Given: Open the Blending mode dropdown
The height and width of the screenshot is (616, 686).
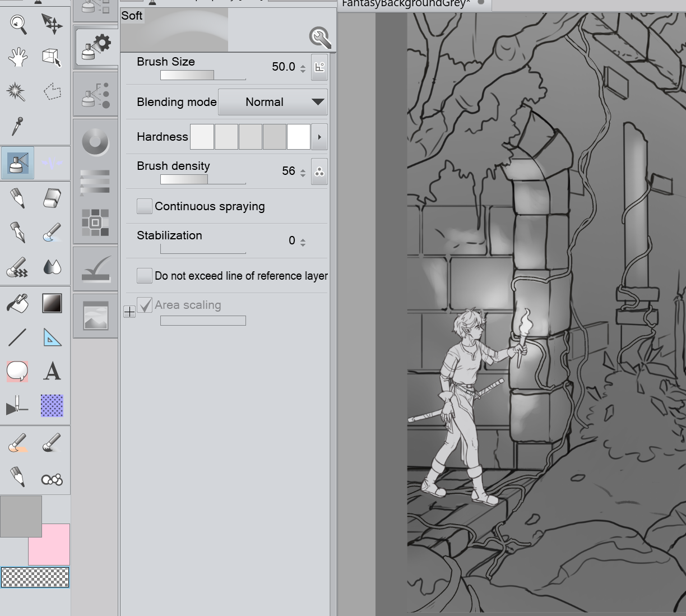Looking at the screenshot, I should point(272,102).
